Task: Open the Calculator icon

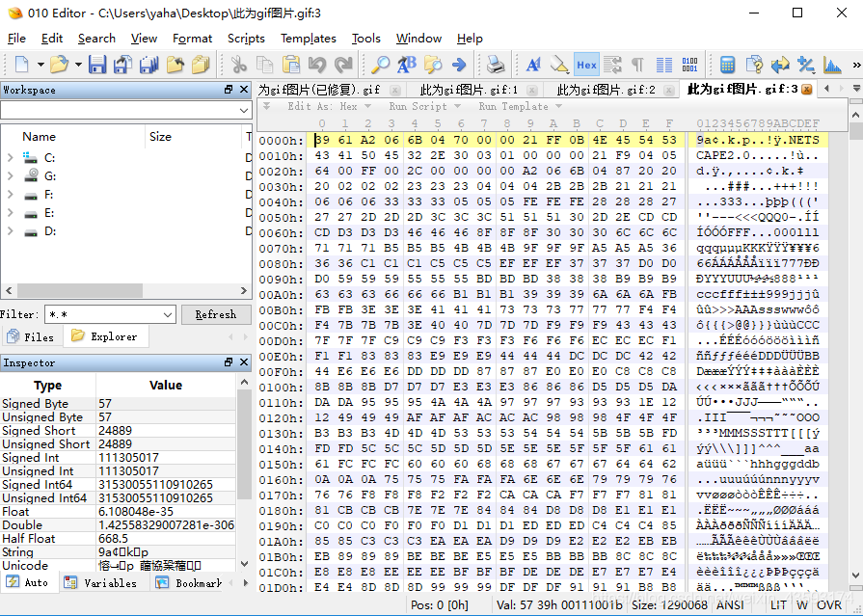Action: pos(728,65)
